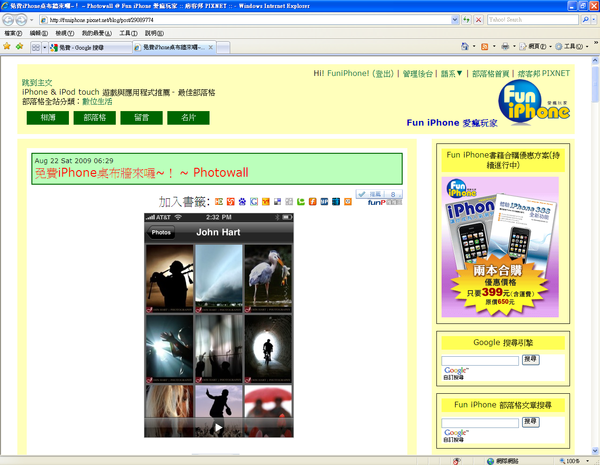Click the Add to Favorites star-plus icon
Viewport: 600px width, 465px height.
coord(20,47)
